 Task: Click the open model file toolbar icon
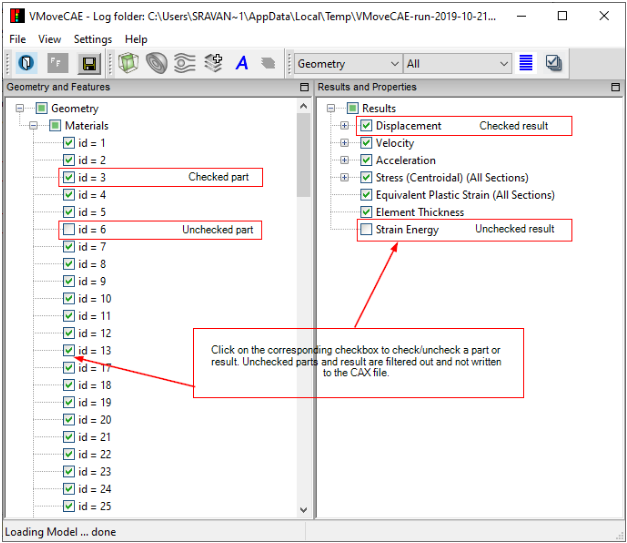pyautogui.click(x=26, y=63)
